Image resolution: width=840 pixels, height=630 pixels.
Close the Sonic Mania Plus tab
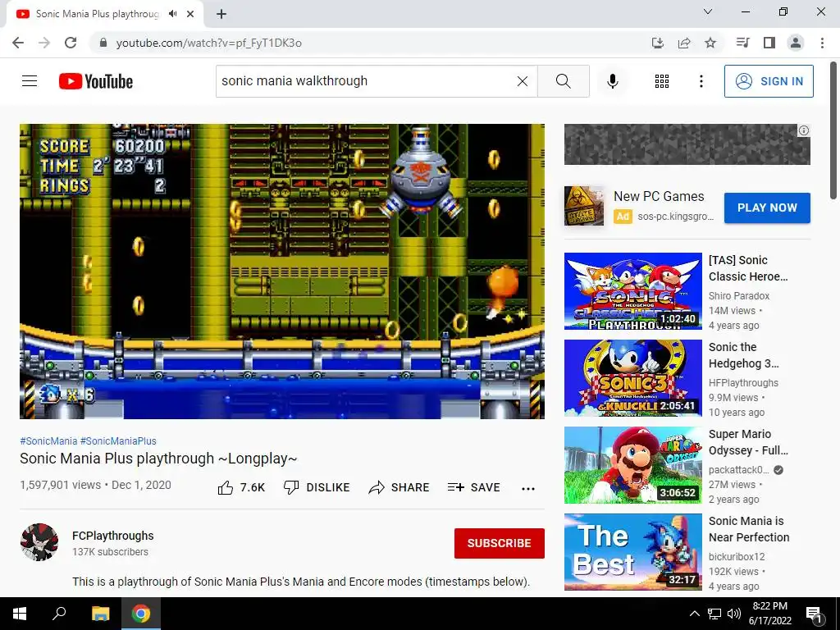pos(190,14)
